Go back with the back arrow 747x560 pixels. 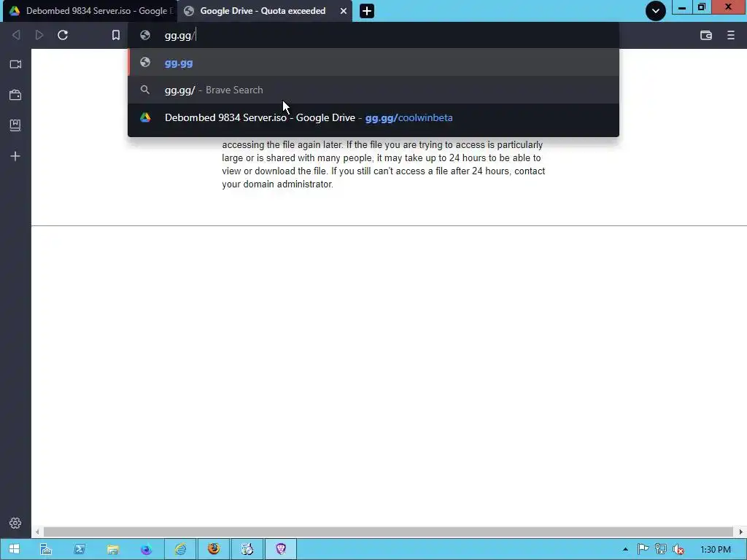[16, 35]
